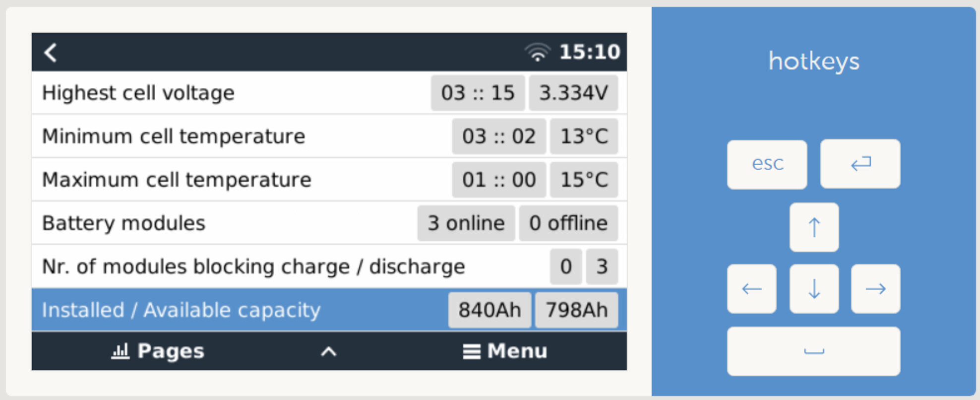Viewport: 980px width, 400px height.
Task: Click the WiFi signal status icon
Action: click(x=537, y=52)
